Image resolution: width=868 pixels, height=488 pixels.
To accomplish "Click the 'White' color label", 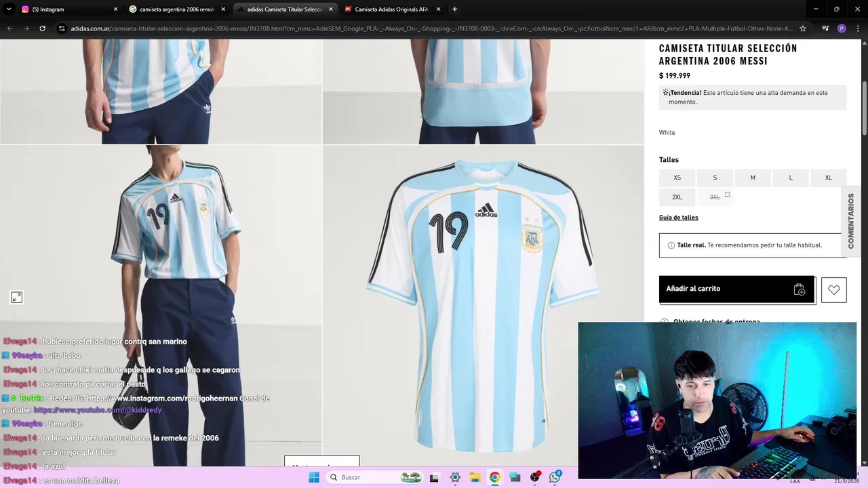I will pyautogui.click(x=667, y=133).
